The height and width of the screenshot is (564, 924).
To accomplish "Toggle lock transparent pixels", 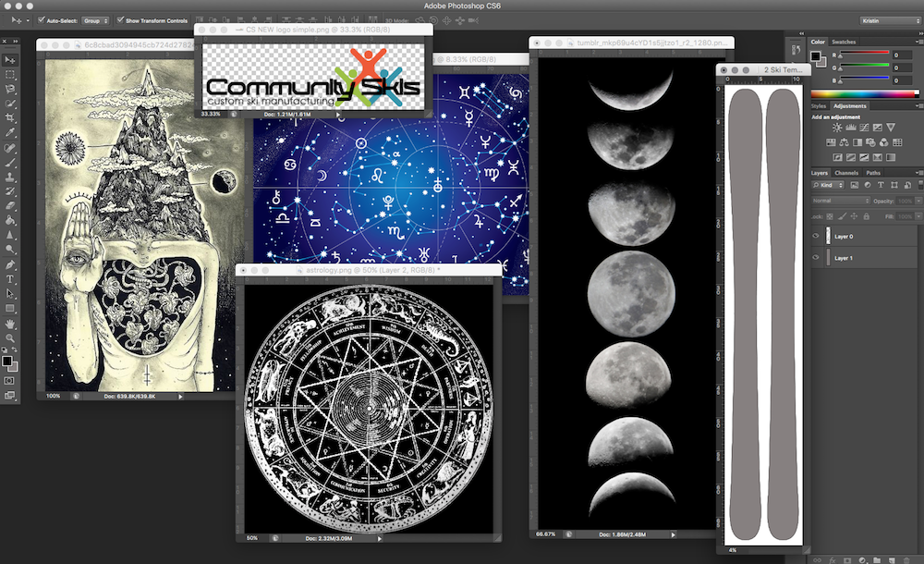I will point(830,216).
